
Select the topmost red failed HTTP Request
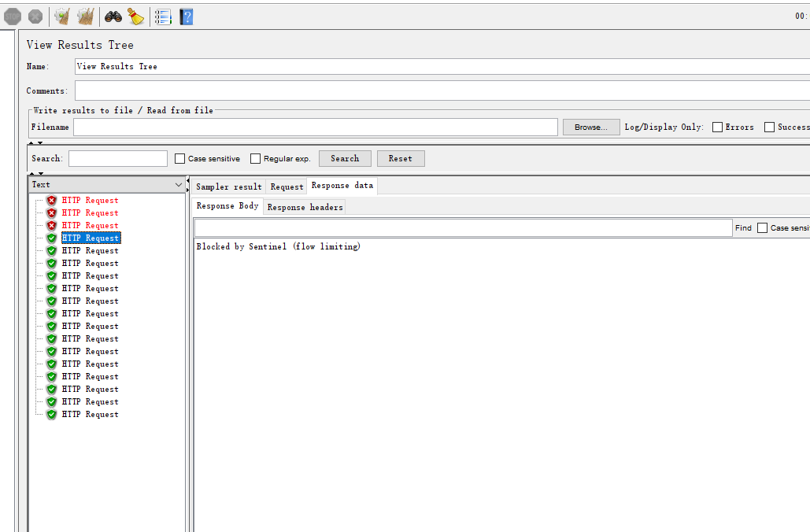pos(90,201)
